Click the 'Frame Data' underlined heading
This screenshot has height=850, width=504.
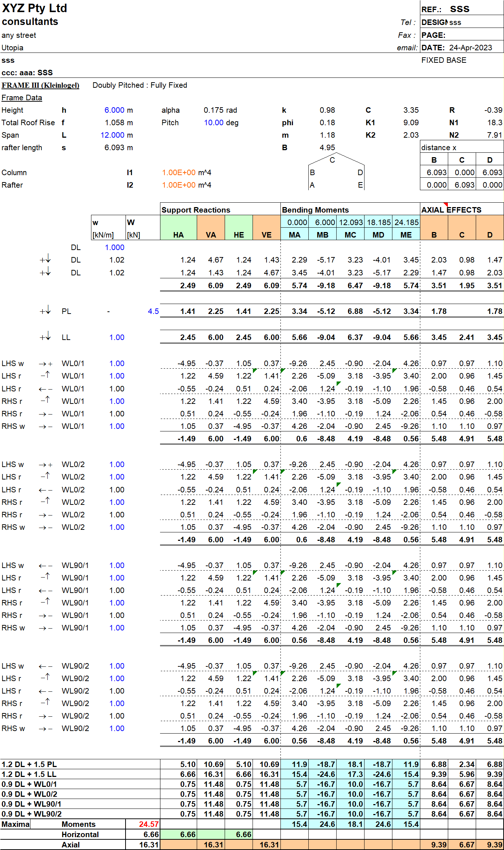pos(22,98)
